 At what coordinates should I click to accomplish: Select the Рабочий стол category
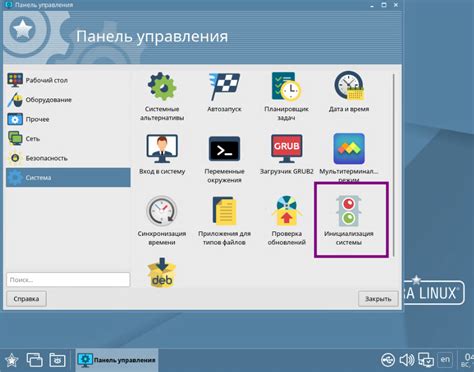[x=68, y=80]
